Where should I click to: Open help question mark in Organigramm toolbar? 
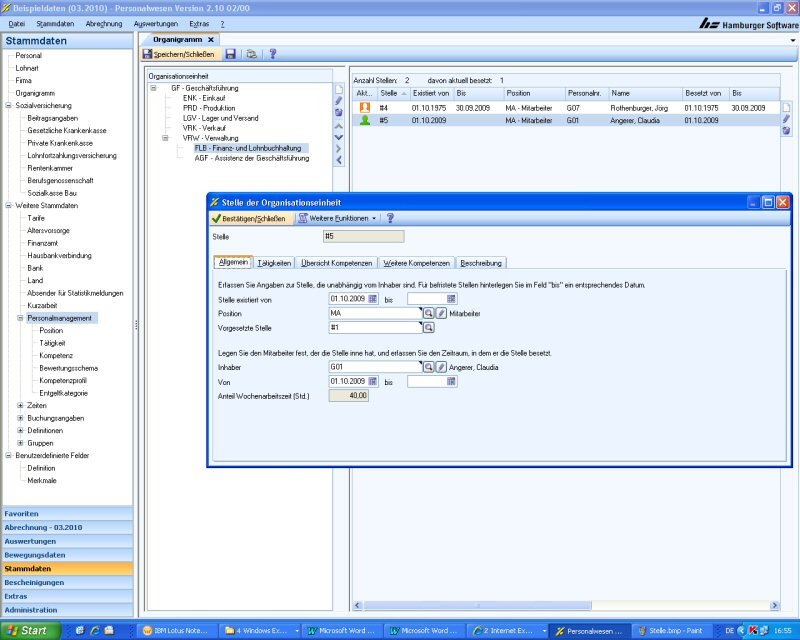272,54
